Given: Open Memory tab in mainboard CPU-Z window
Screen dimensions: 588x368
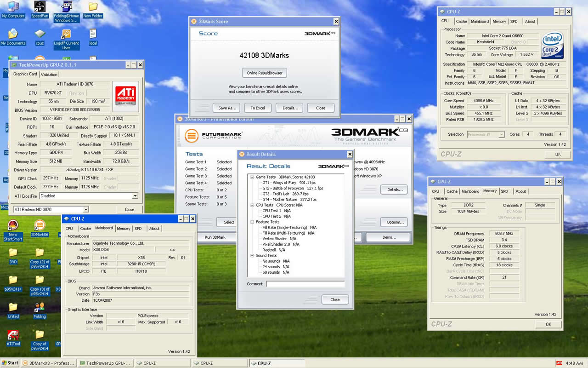Looking at the screenshot, I should (123, 229).
